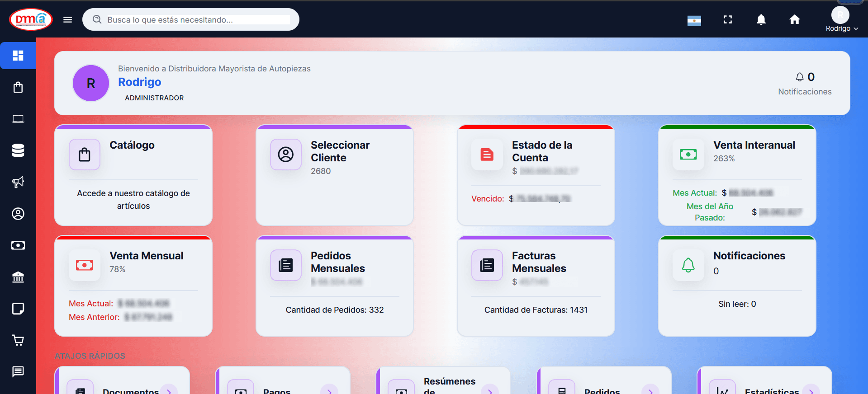Click the Facturas Mensuales list icon
This screenshot has width=868, height=394.
[487, 265]
